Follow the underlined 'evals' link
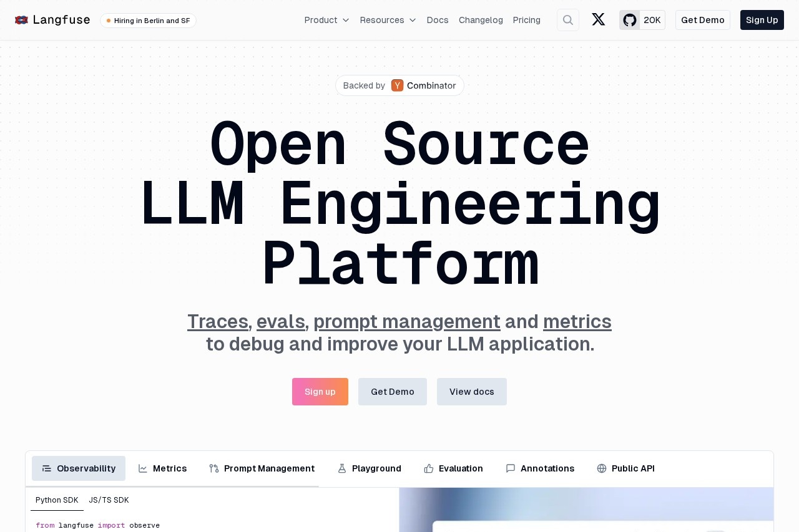Image resolution: width=799 pixels, height=532 pixels. coord(280,322)
